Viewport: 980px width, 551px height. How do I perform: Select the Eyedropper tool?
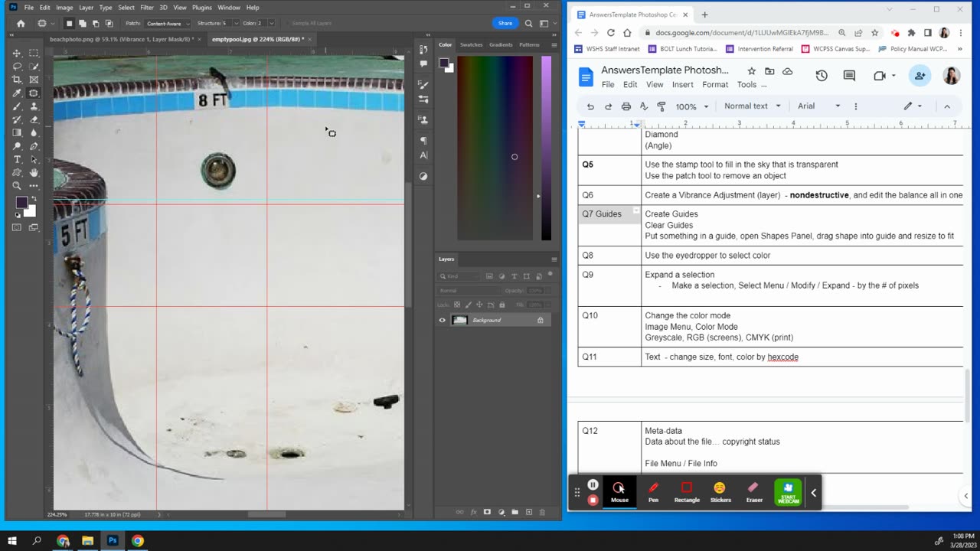click(x=17, y=93)
